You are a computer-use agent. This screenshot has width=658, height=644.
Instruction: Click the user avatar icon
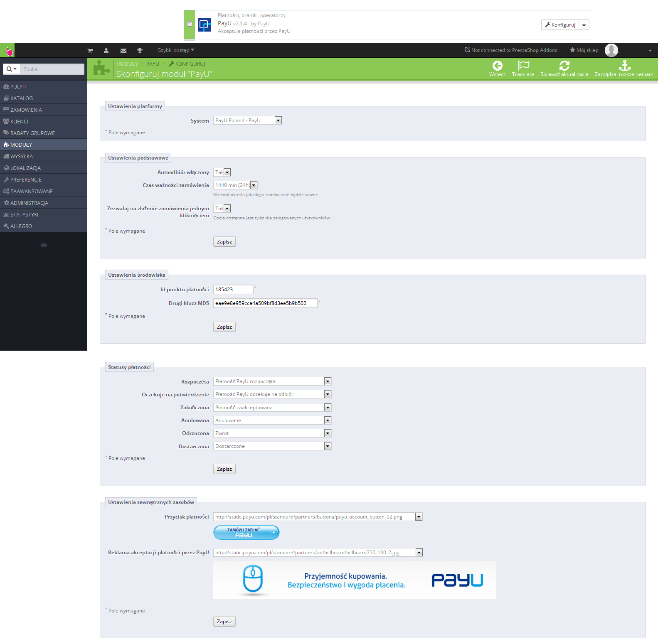click(x=611, y=50)
